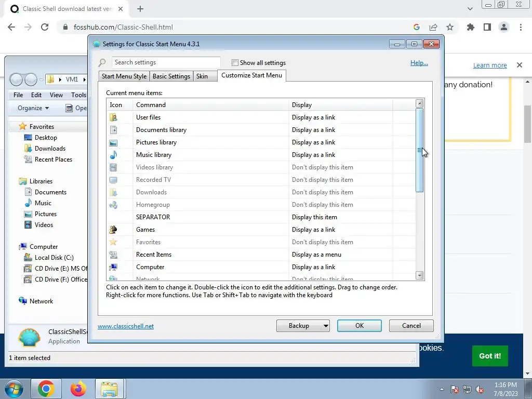Expand the VM1 breadcrumb arrow in Explorer
This screenshot has width=532, height=399.
[x=84, y=79]
